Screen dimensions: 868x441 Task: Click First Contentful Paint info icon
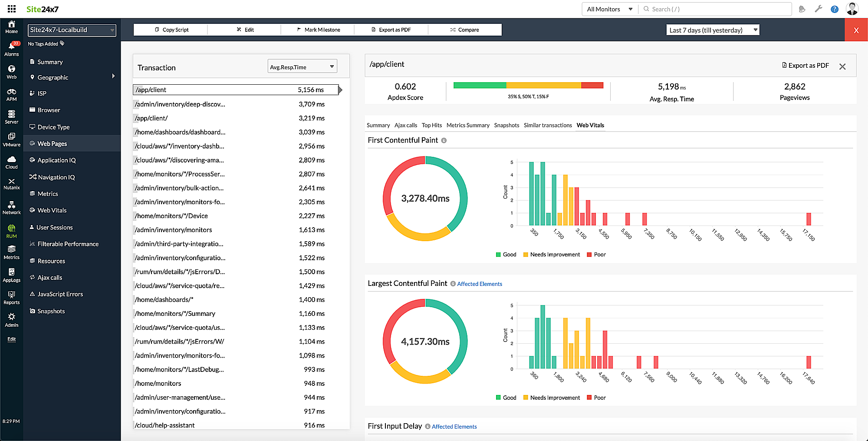pyautogui.click(x=444, y=140)
